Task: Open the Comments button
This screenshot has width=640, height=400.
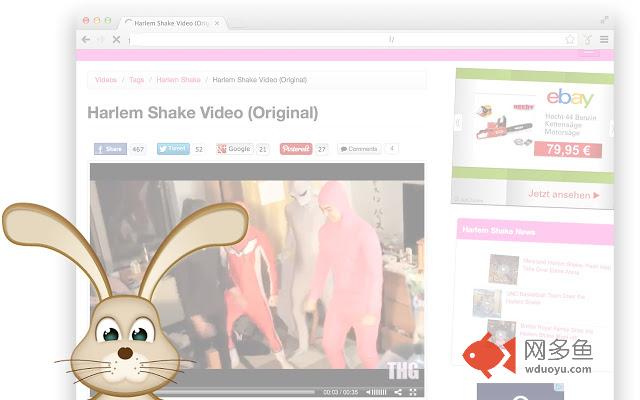Action: (359, 149)
